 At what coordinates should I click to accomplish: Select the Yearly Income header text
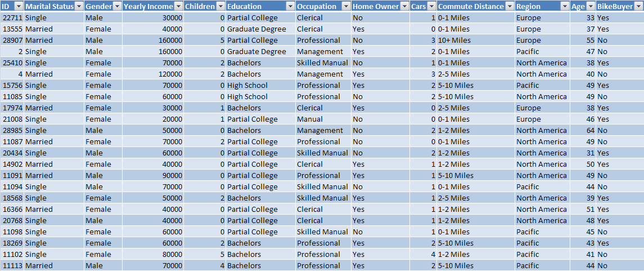tap(148, 7)
